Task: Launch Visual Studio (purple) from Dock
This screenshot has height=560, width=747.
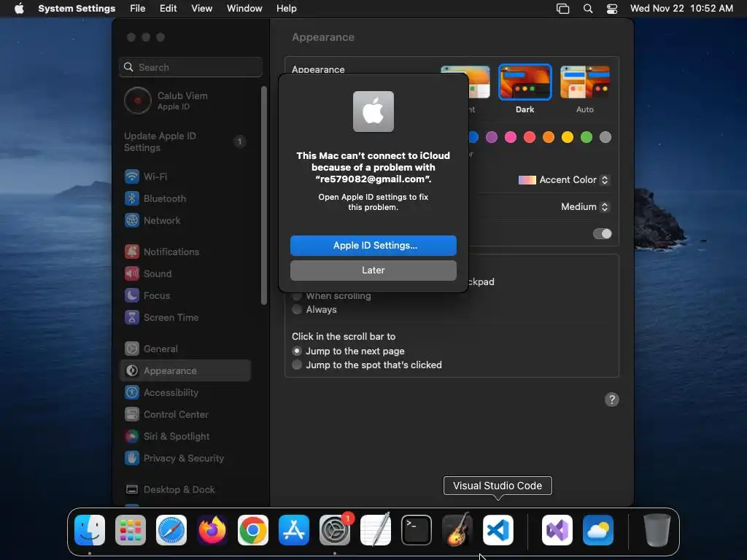Action: (557, 530)
